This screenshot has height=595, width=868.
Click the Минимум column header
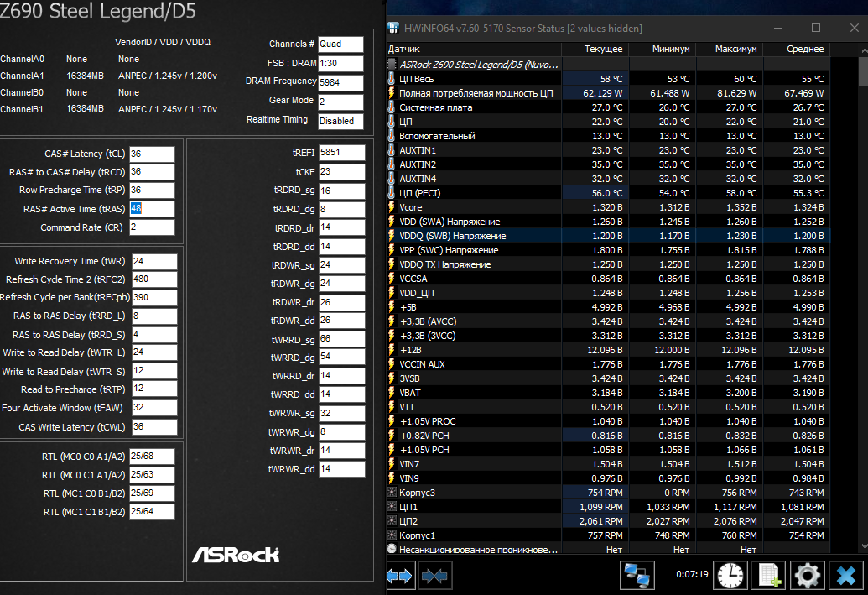point(663,49)
